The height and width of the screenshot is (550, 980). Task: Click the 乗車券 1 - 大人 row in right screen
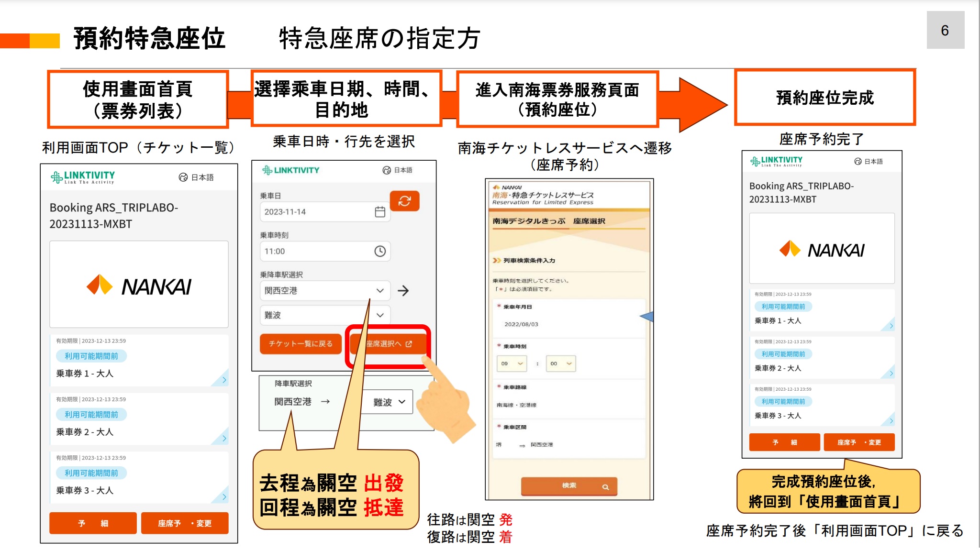822,310
